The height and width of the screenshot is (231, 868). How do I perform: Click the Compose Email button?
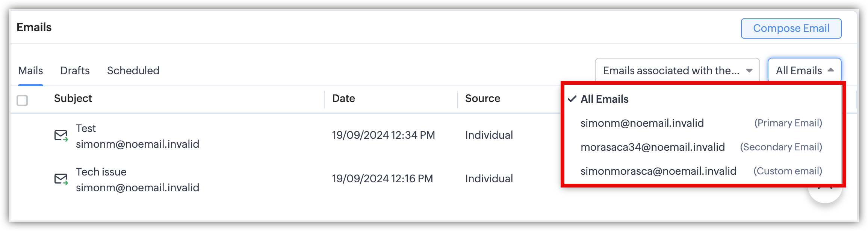point(791,28)
